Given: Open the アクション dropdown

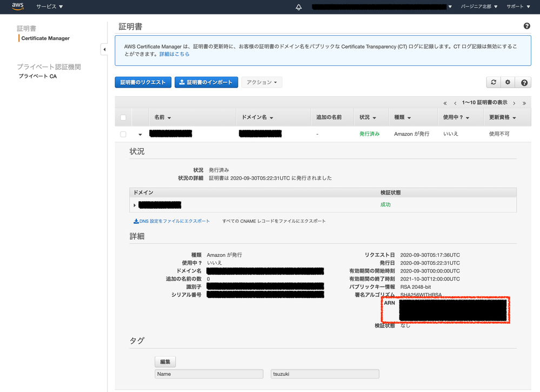Looking at the screenshot, I should 262,82.
